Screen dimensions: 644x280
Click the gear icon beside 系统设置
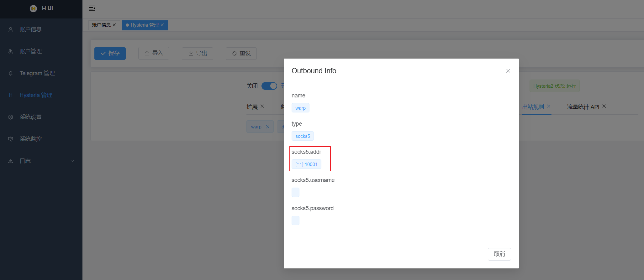tap(11, 117)
